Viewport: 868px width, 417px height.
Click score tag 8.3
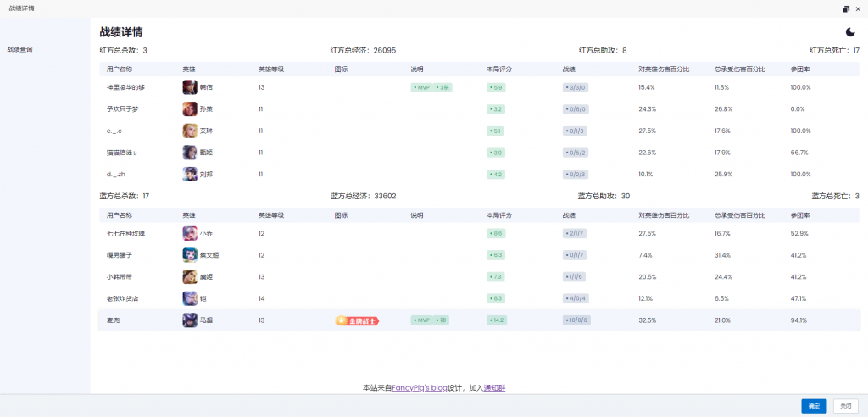pyautogui.click(x=495, y=298)
